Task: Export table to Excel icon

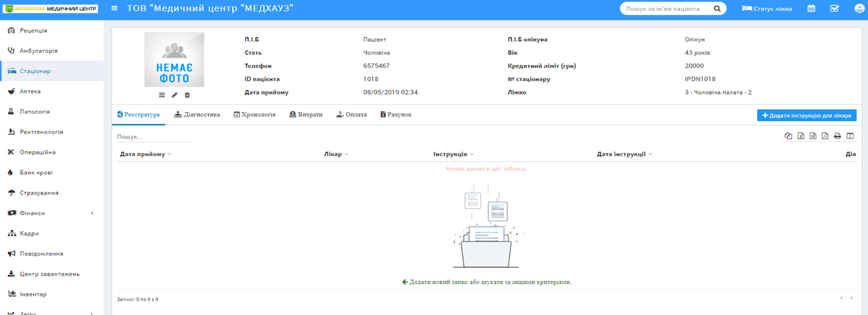Action: [800, 136]
